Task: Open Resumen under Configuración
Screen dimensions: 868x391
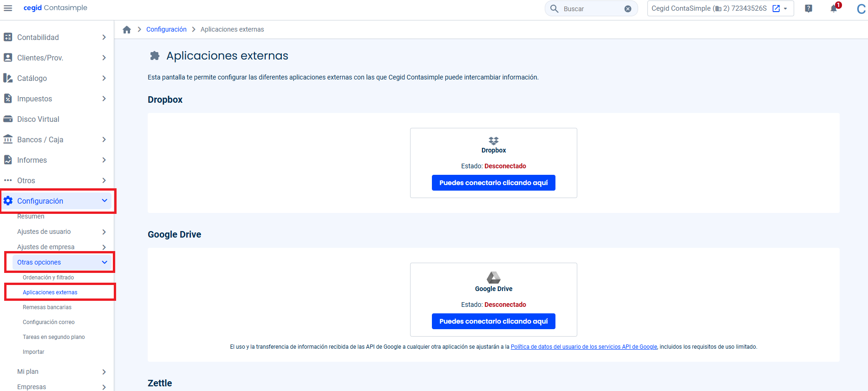Action: [x=31, y=216]
